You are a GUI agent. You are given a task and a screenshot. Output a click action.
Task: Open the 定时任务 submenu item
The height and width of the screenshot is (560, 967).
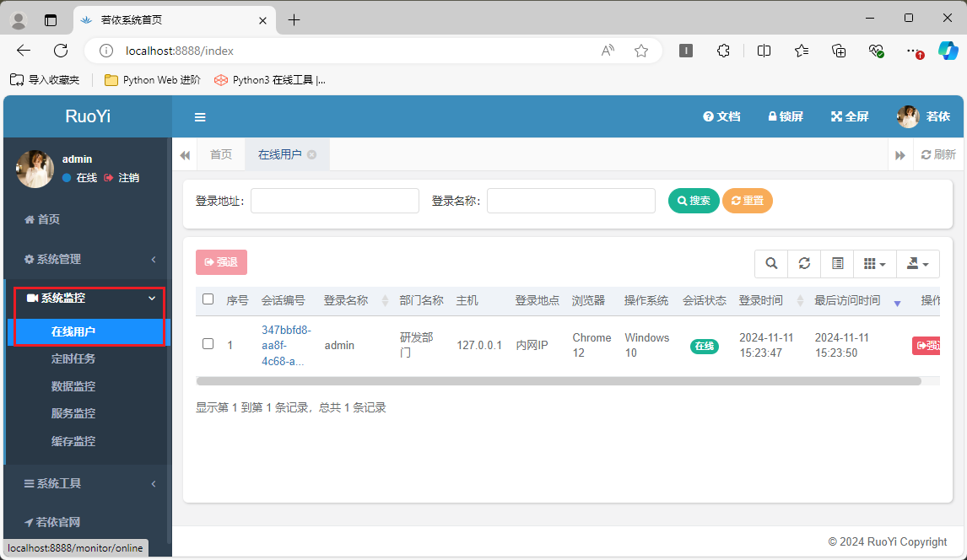tap(73, 358)
